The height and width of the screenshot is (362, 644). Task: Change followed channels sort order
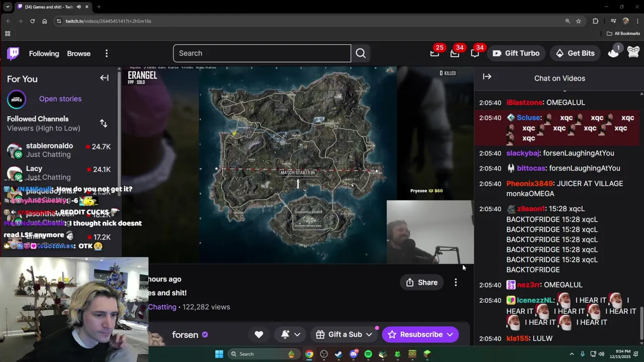104,123
